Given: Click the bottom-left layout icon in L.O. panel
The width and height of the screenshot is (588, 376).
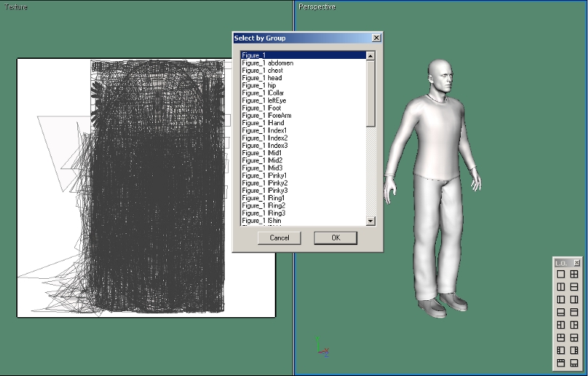Looking at the screenshot, I should coord(561,363).
